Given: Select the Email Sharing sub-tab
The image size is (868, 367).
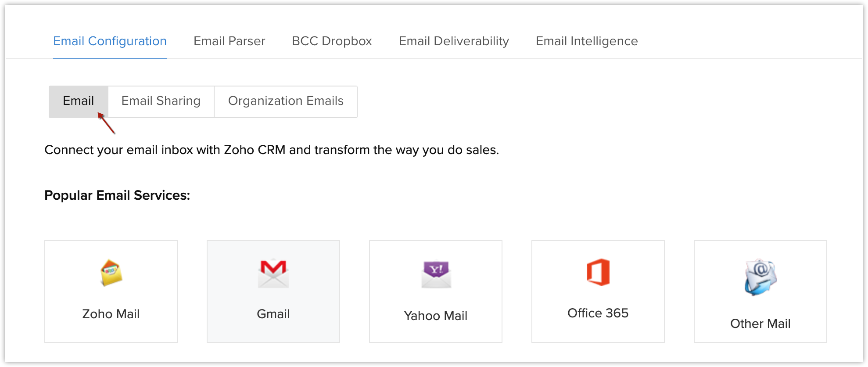Looking at the screenshot, I should [161, 101].
